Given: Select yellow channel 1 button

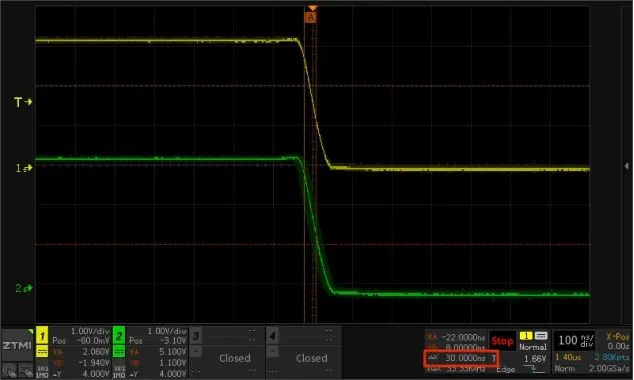Looking at the screenshot, I should (42, 336).
